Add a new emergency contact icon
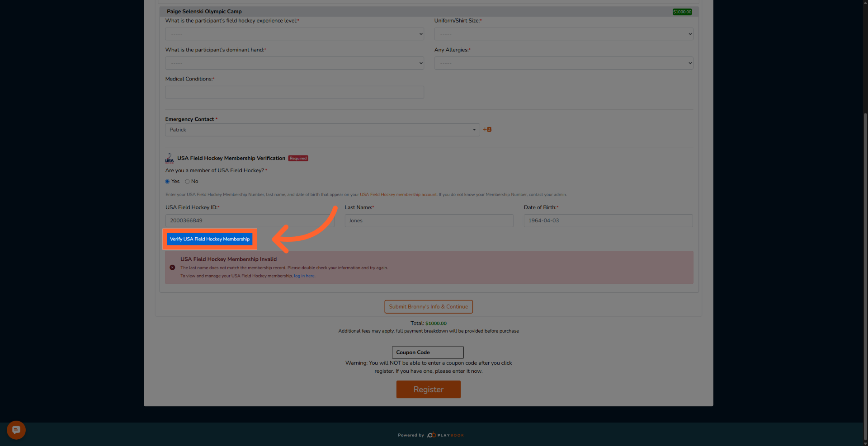This screenshot has width=868, height=446. (x=487, y=130)
